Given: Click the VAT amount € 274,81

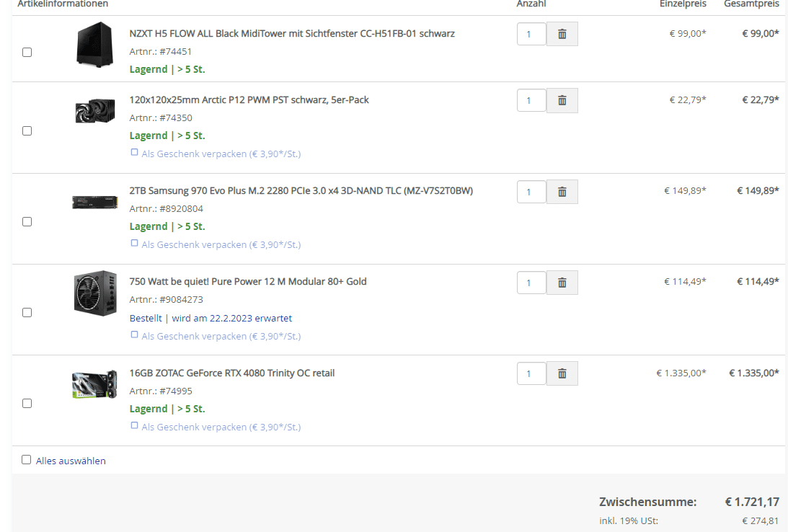Looking at the screenshot, I should tap(761, 521).
